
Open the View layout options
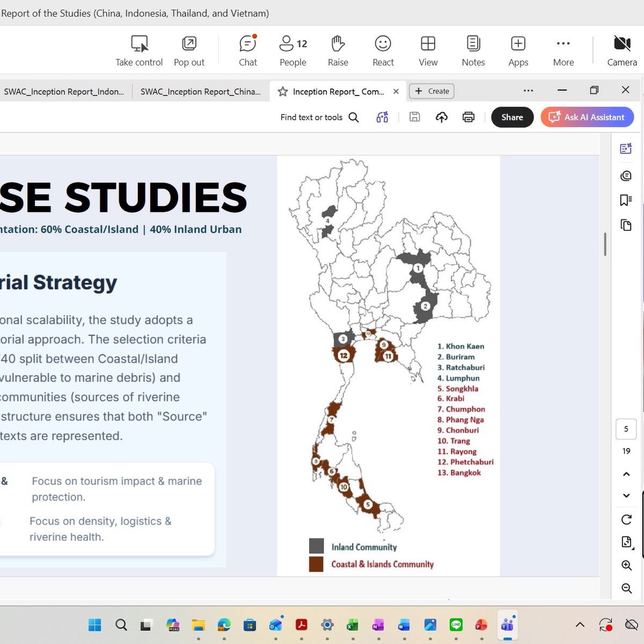428,51
